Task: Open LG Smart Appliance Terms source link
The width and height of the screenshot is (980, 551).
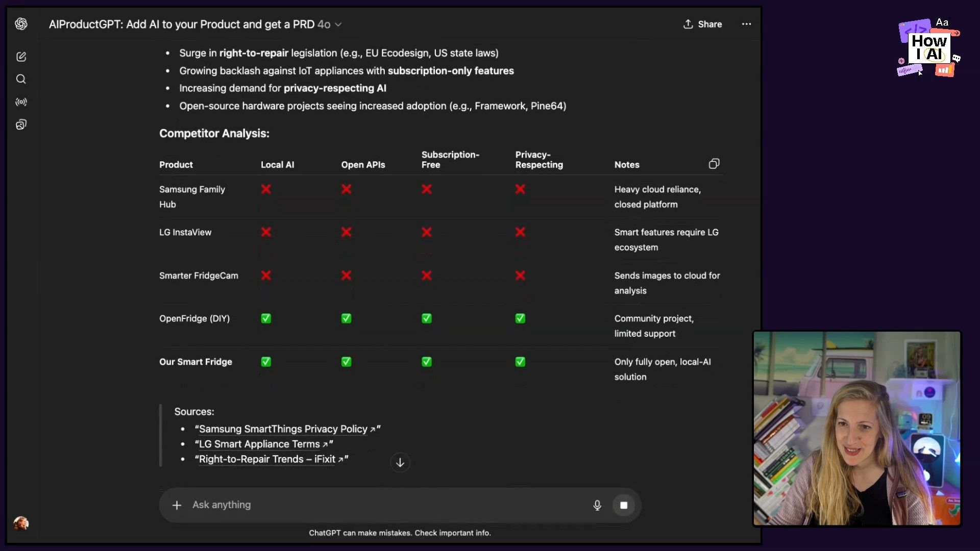Action: pos(264,444)
